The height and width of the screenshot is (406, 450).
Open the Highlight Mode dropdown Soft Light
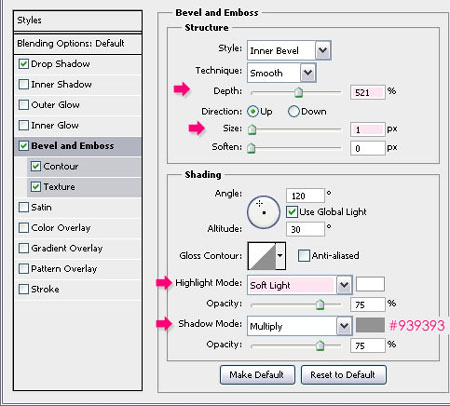[x=299, y=285]
